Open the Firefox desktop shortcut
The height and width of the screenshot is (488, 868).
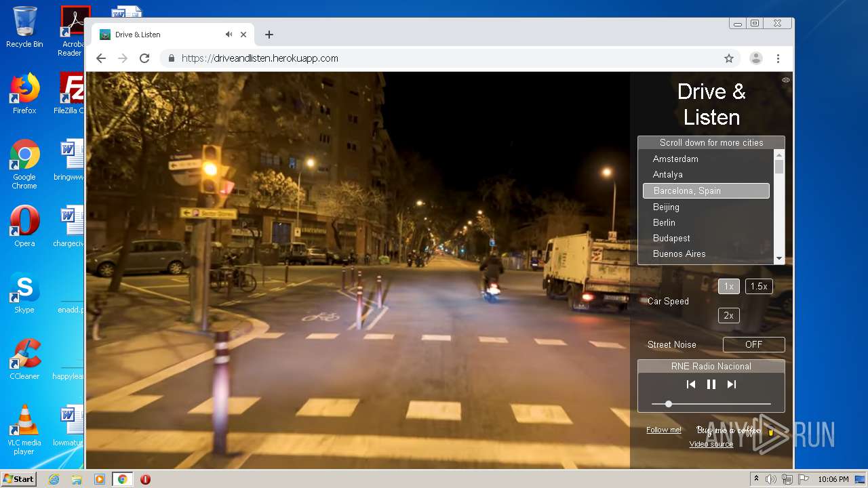[x=24, y=94]
